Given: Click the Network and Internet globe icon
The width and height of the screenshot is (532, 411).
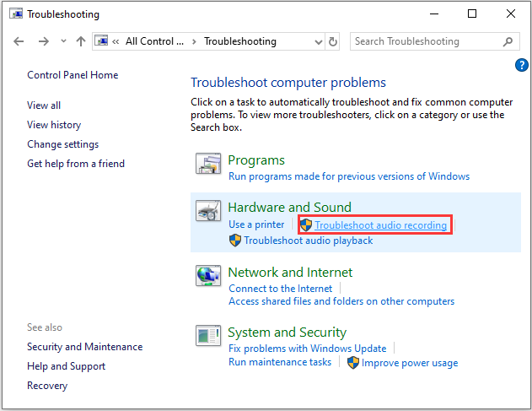Looking at the screenshot, I should (208, 275).
